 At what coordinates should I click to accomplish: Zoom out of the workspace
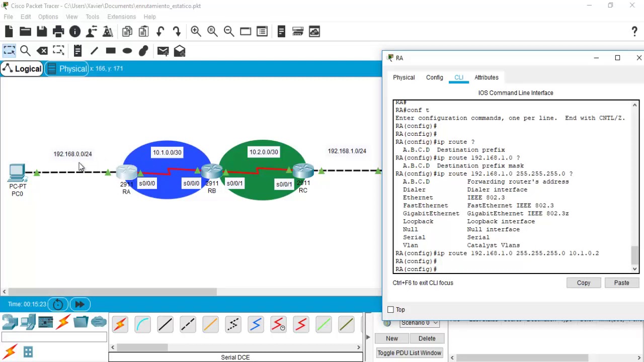229,32
